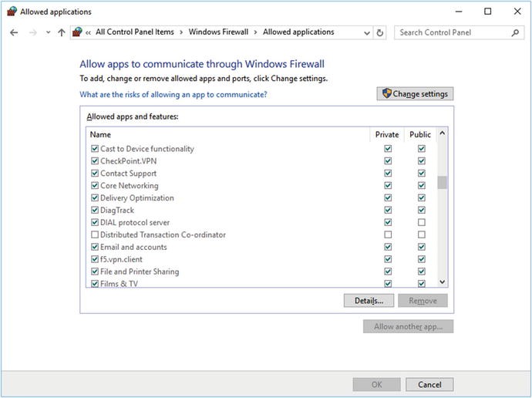
Task: Toggle Private checkbox for DiagTrack
Action: pos(388,210)
